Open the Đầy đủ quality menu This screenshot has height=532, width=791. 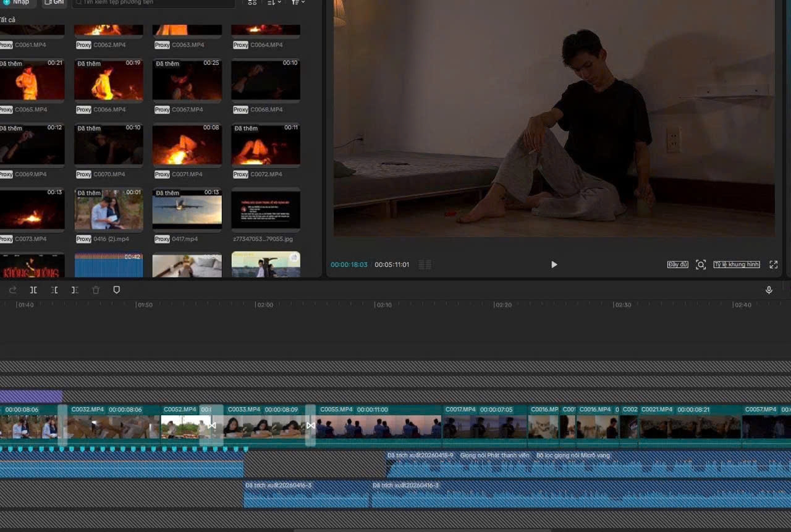[x=678, y=264]
